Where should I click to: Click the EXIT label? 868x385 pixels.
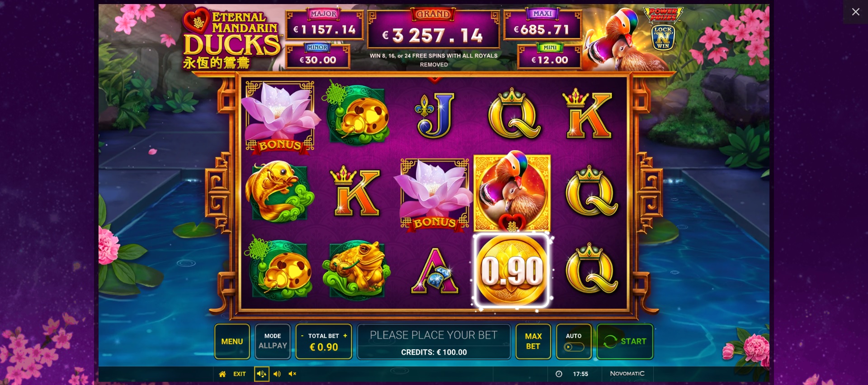point(240,374)
